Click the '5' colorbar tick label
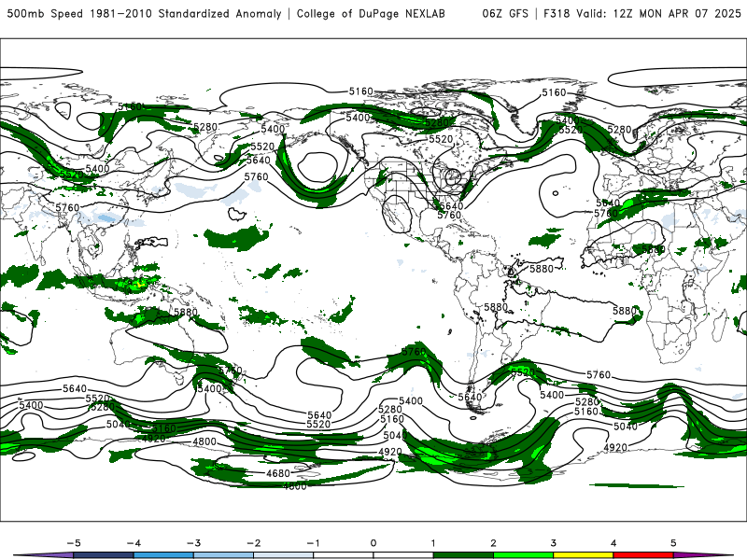 (x=673, y=543)
